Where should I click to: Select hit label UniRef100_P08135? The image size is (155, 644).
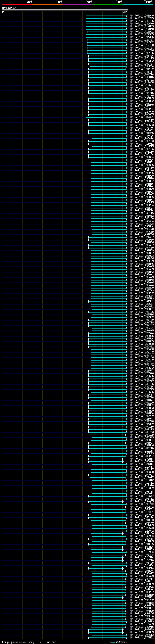tap(142, 53)
